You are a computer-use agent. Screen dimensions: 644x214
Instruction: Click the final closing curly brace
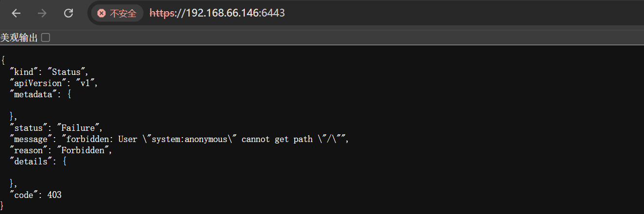coord(3,206)
